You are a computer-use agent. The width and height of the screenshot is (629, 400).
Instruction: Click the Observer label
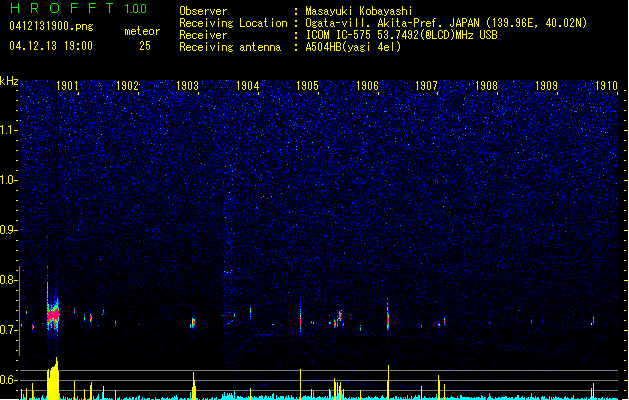[x=203, y=11]
